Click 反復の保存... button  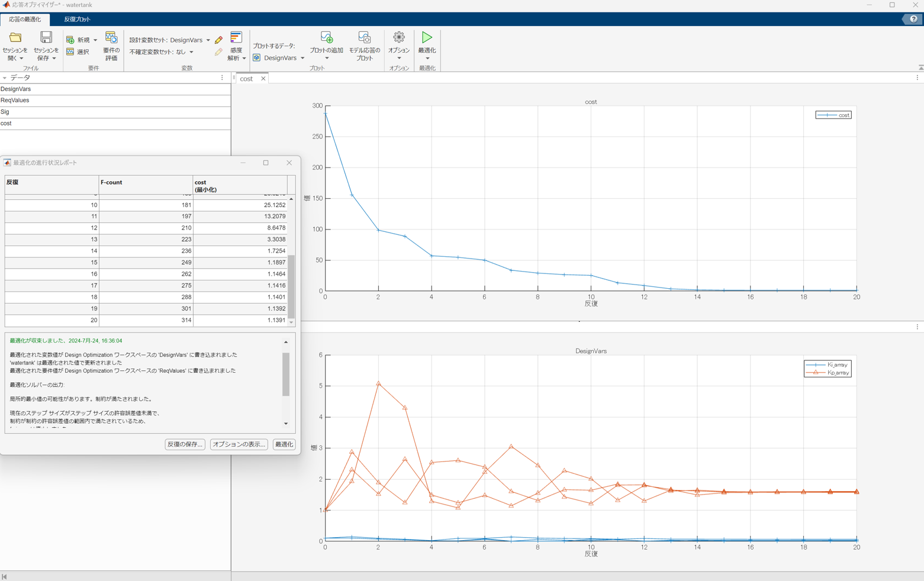pos(185,444)
